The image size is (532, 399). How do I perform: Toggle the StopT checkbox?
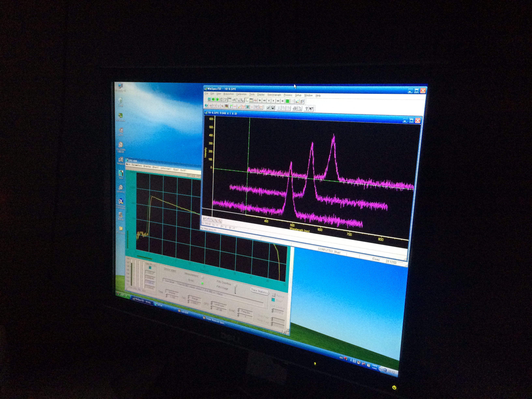[x=273, y=300]
